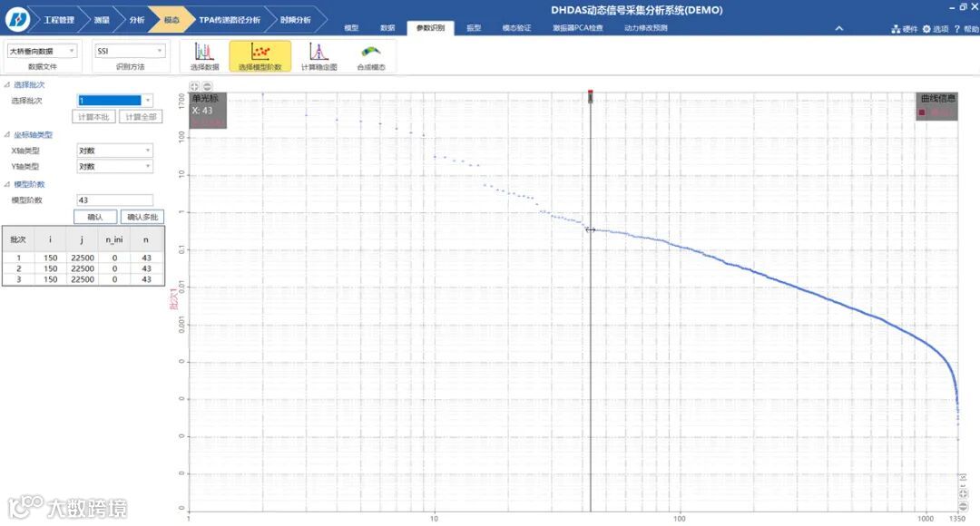Collapse the ribbon with the up chevron
Viewport: 980px width, 526px height.
[838, 28]
